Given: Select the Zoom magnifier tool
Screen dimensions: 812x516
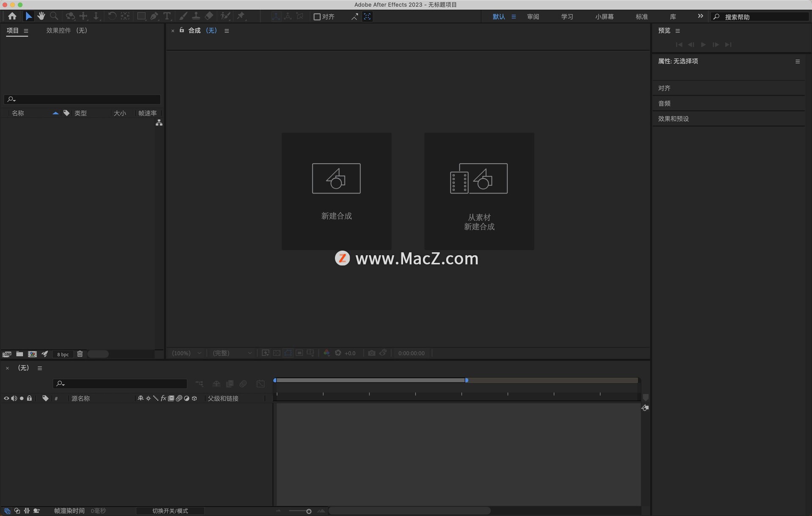Looking at the screenshot, I should pos(54,16).
